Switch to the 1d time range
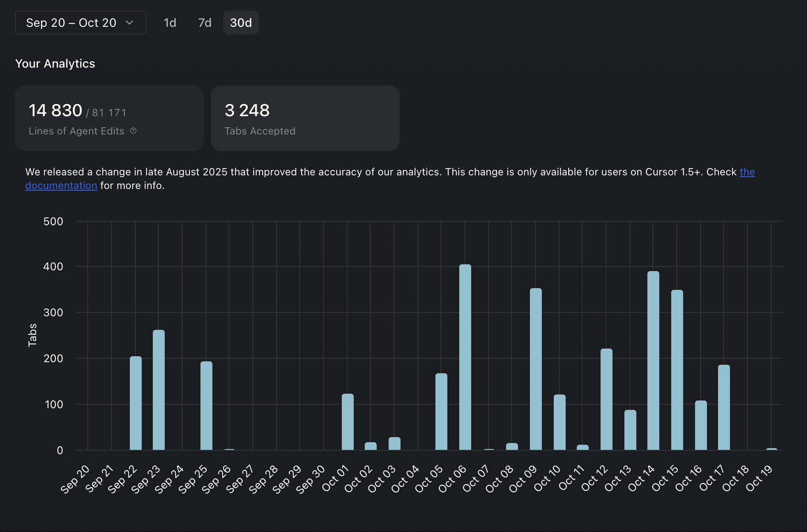 tap(170, 23)
